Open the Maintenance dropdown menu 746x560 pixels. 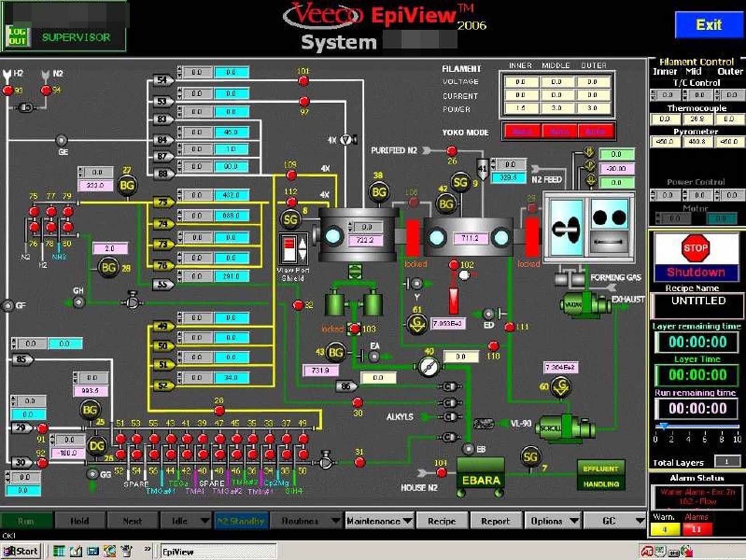379,520
